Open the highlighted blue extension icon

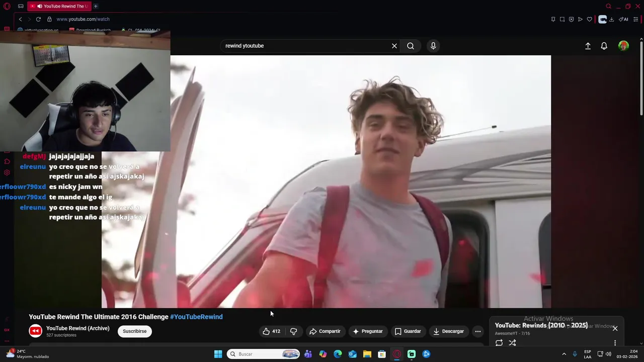coord(602,19)
